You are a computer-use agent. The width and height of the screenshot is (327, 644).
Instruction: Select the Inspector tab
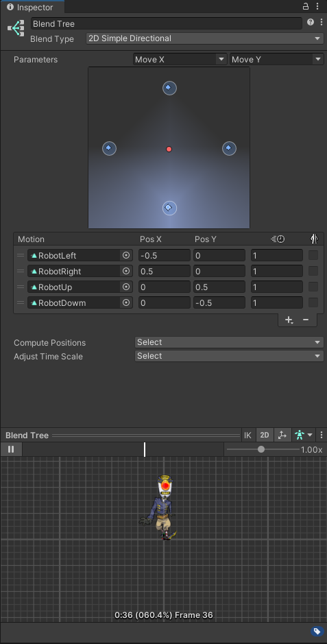[31, 8]
